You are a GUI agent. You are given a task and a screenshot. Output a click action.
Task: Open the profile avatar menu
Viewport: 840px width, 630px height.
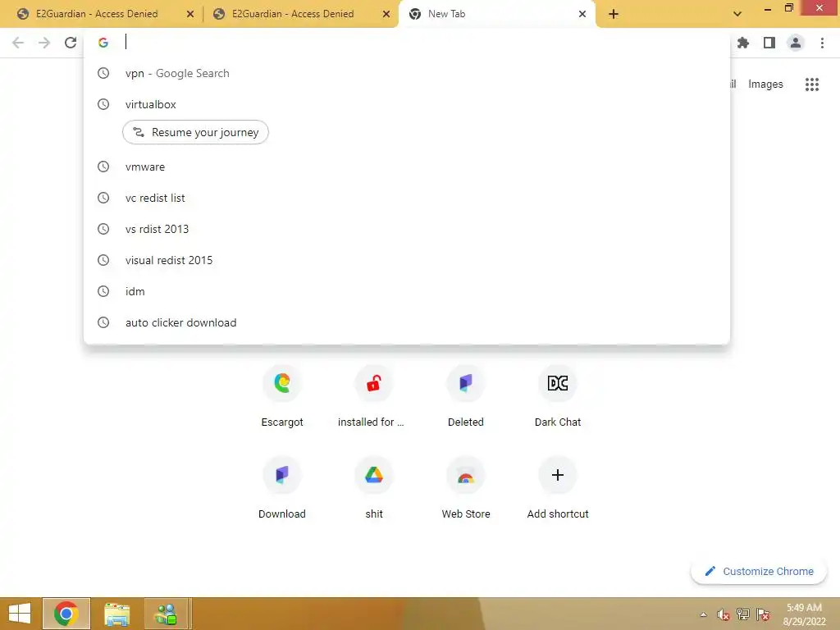click(796, 43)
